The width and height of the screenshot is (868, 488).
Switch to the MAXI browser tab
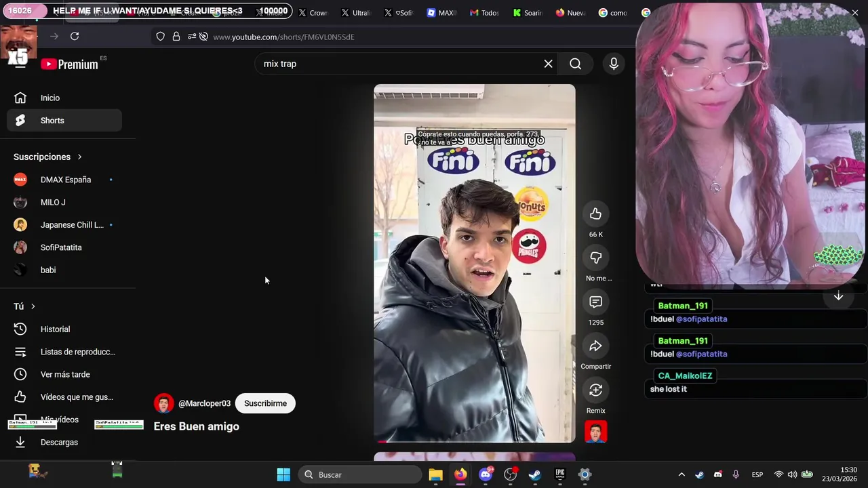pyautogui.click(x=441, y=13)
